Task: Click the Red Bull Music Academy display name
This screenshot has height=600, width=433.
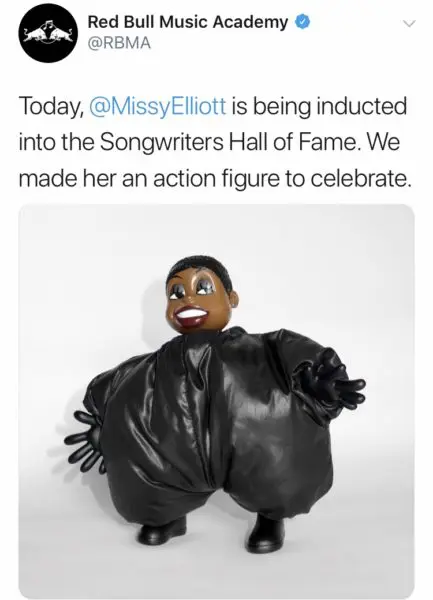Action: 187,22
